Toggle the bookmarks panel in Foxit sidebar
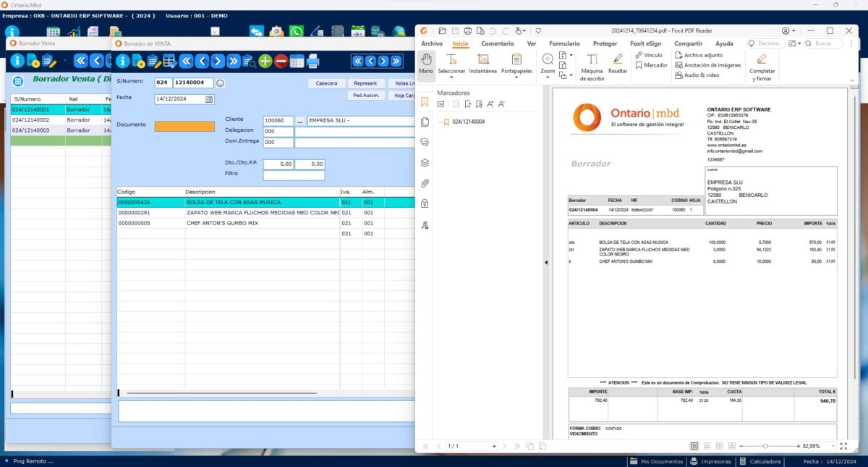 [x=425, y=102]
